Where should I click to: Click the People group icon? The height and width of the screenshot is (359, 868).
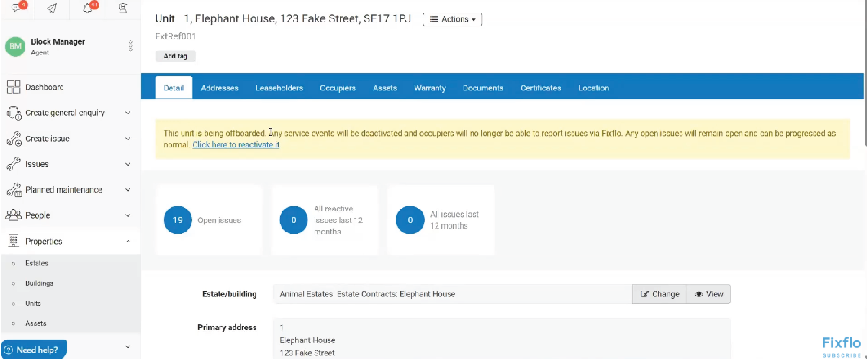13,215
